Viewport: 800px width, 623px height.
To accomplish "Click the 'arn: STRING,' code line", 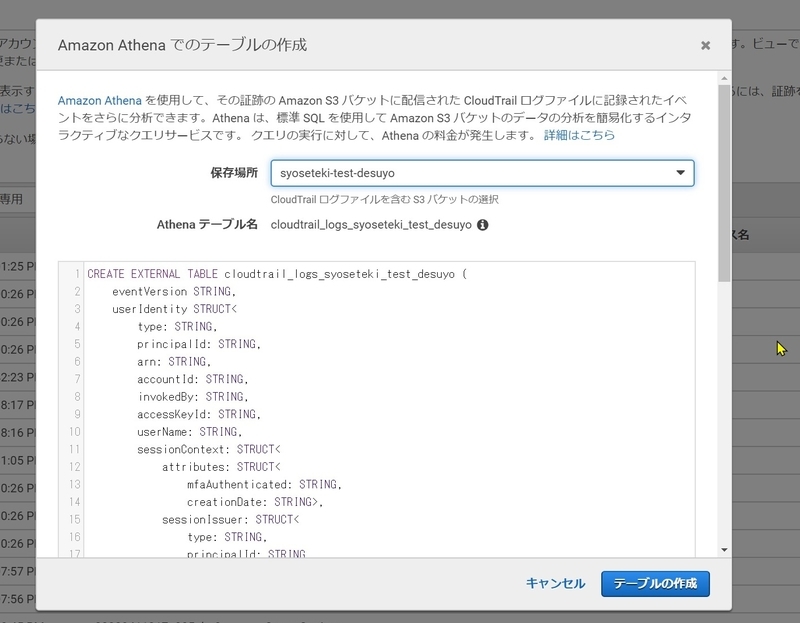I will coord(174,362).
